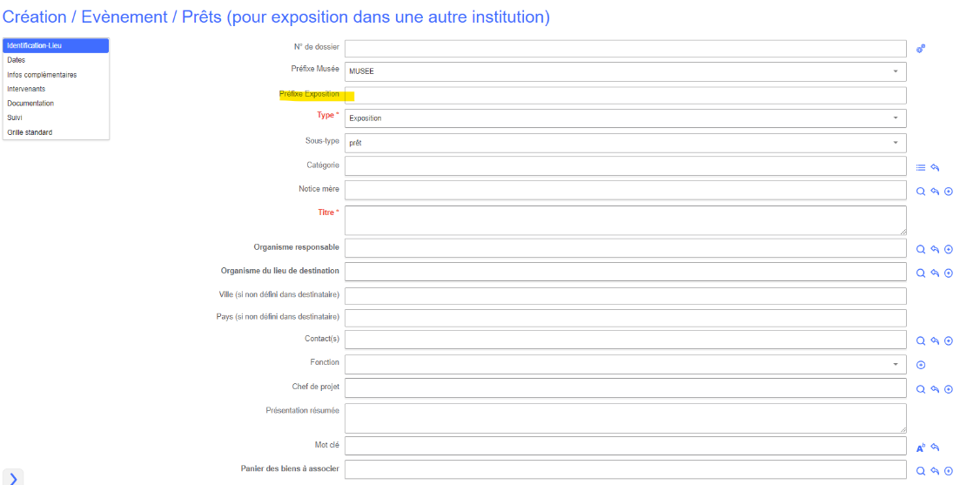This screenshot has height=485, width=980.
Task: Open the list icon beside Catégorie
Action: (921, 167)
